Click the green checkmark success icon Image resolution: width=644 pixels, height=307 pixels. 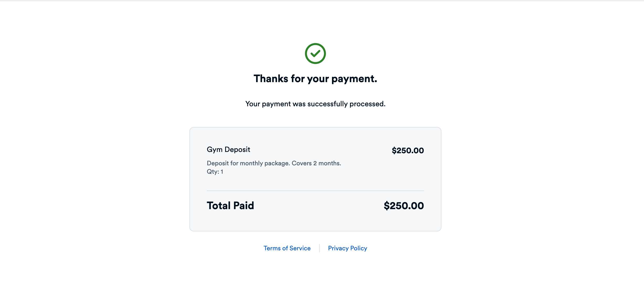coord(315,54)
